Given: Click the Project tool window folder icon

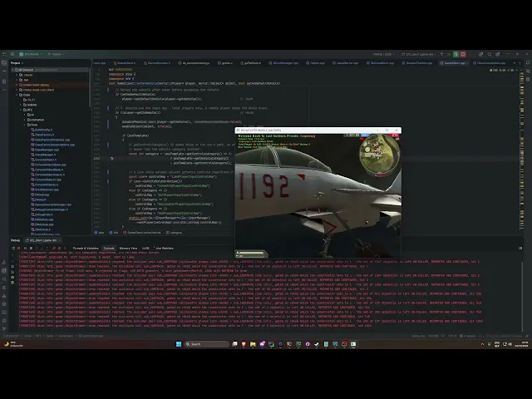Looking at the screenshot, I should coord(4,63).
